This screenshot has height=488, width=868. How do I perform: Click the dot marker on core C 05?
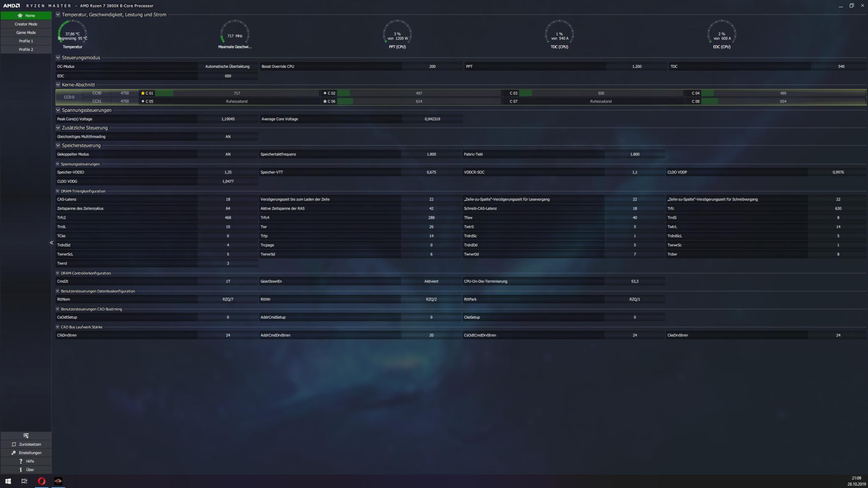[x=143, y=102]
